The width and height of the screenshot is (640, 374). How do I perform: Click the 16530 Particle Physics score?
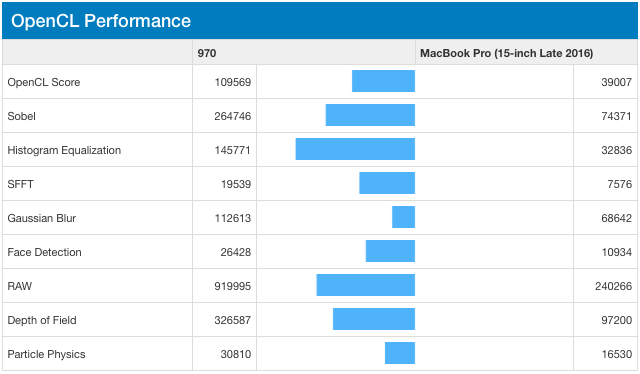[617, 354]
